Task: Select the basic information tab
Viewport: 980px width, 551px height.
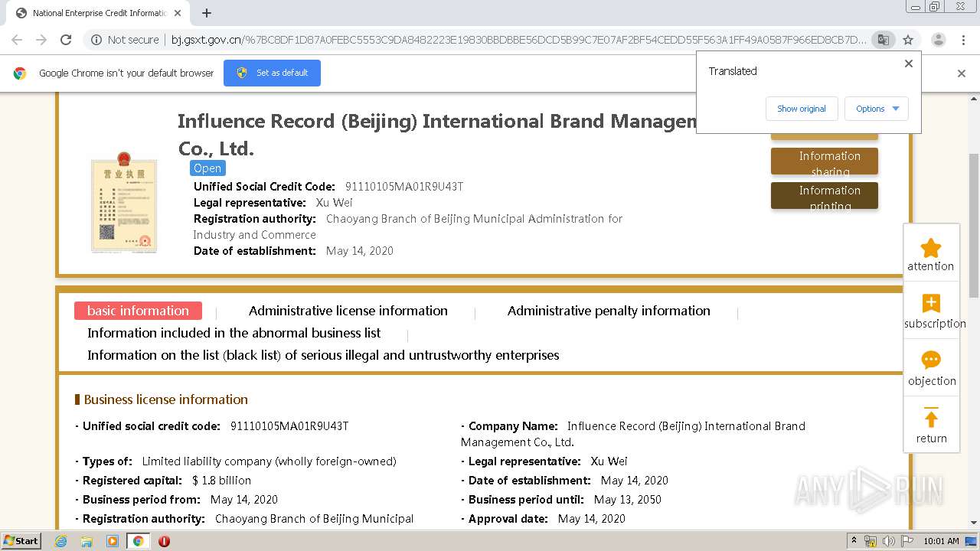Action: coord(138,311)
